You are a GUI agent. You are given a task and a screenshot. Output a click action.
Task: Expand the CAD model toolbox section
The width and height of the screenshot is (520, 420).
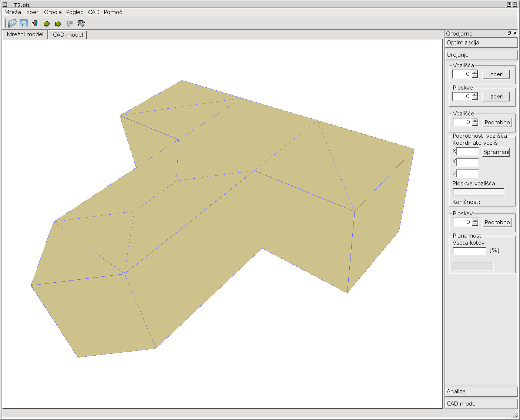click(x=481, y=404)
